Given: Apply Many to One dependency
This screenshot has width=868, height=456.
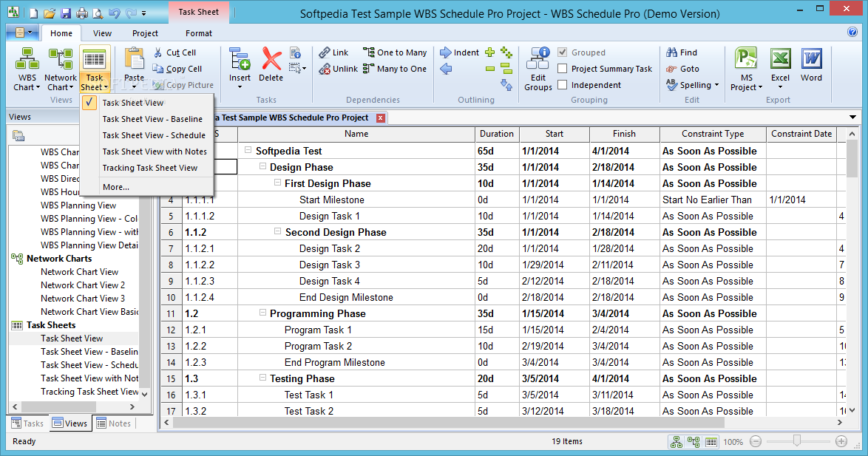Looking at the screenshot, I should click(x=395, y=69).
